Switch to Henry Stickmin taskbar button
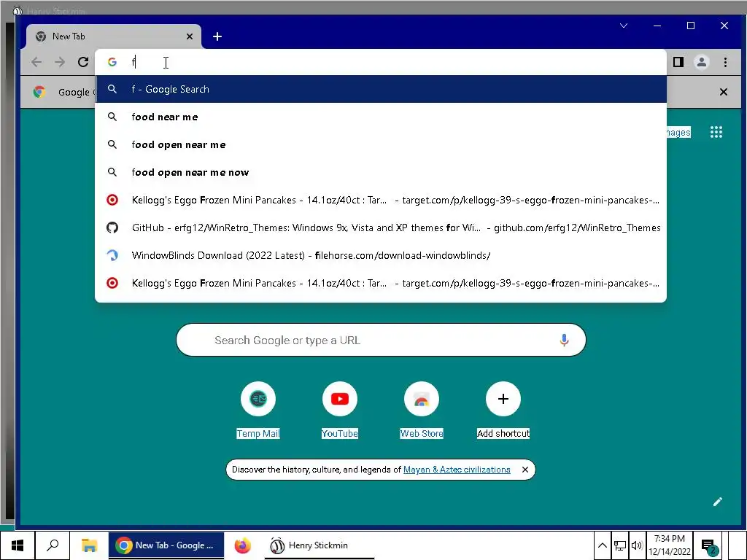 point(318,545)
